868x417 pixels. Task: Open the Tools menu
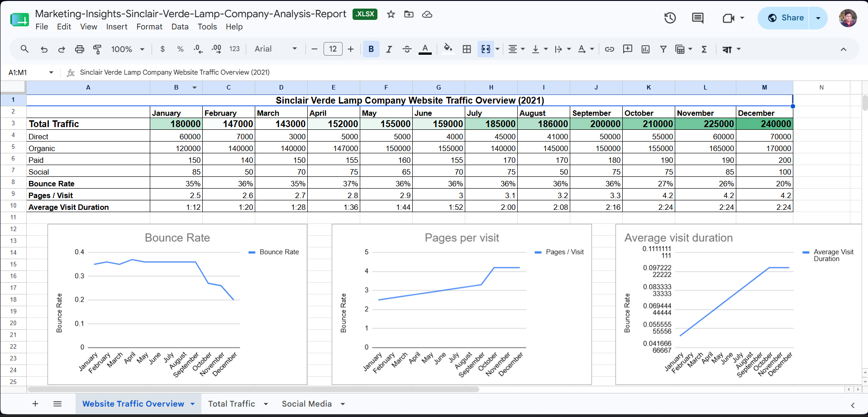pos(207,27)
